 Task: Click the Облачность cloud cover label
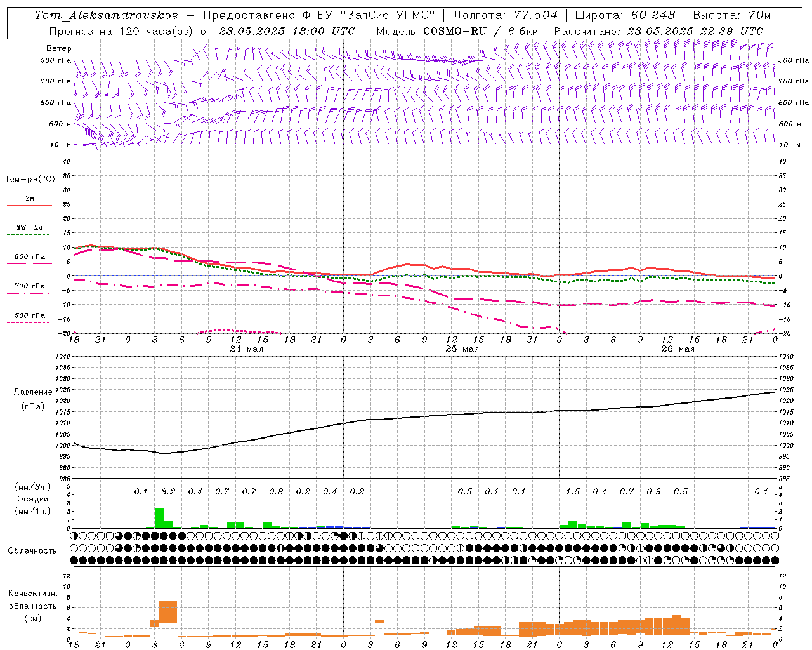pyautogui.click(x=32, y=551)
